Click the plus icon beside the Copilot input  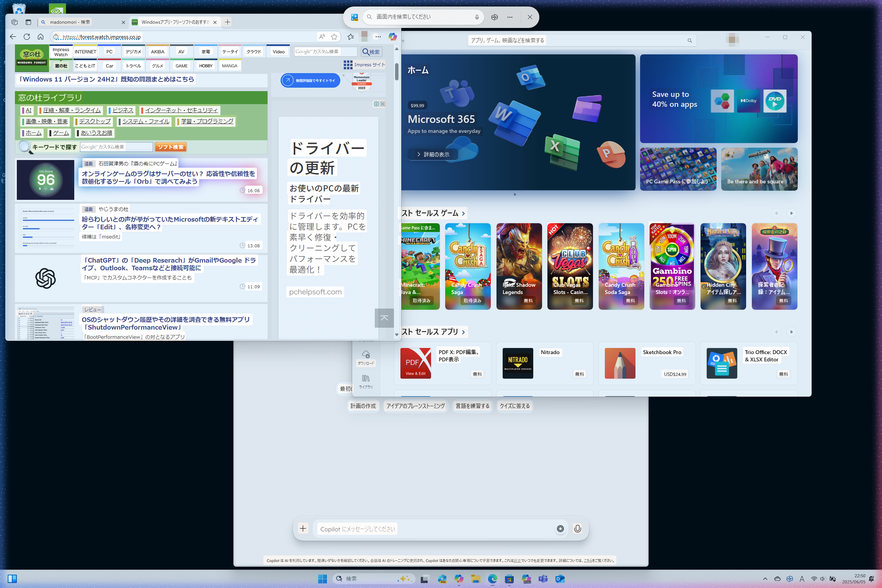point(302,528)
